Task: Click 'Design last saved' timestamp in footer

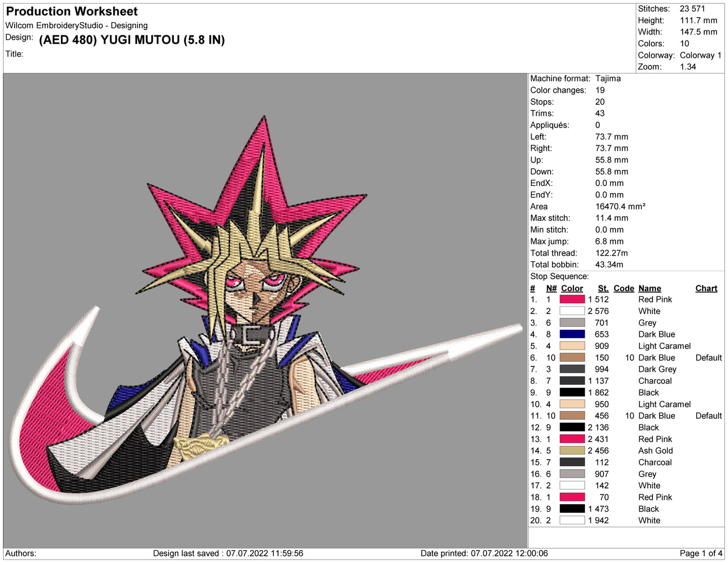Action: 228,553
